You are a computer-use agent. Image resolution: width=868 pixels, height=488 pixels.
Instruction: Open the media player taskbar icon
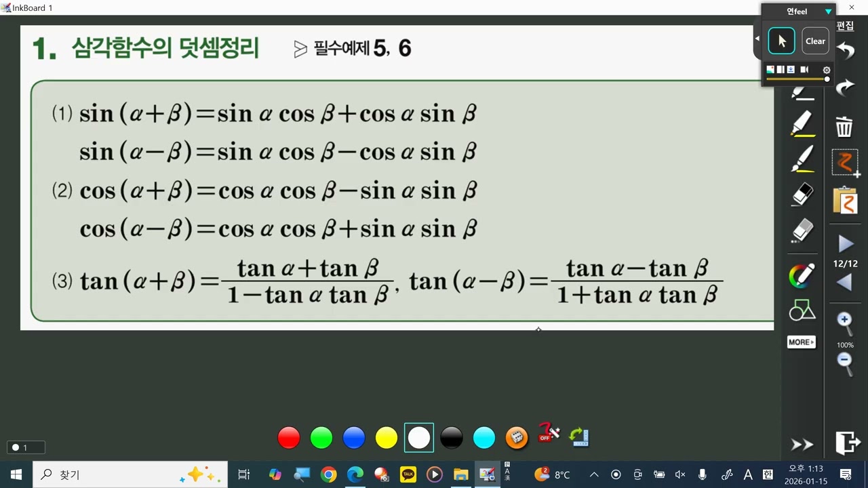(435, 474)
